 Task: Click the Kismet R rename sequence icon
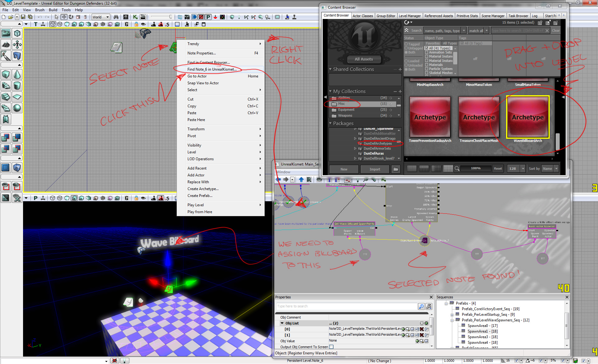pyautogui.click(x=309, y=180)
